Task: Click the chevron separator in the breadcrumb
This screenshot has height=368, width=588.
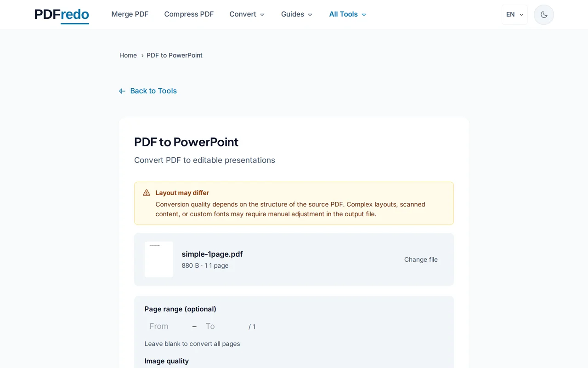Action: pyautogui.click(x=142, y=55)
